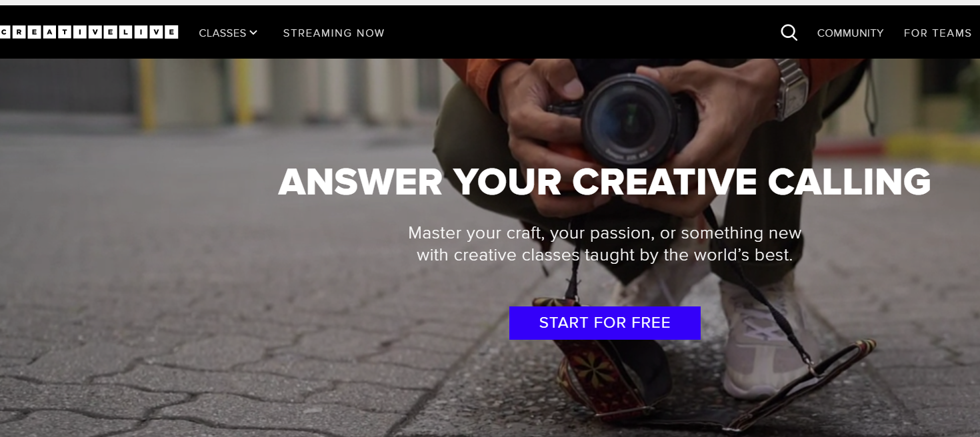Image resolution: width=980 pixels, height=437 pixels.
Task: Click the START FOR FREE button
Action: [605, 323]
